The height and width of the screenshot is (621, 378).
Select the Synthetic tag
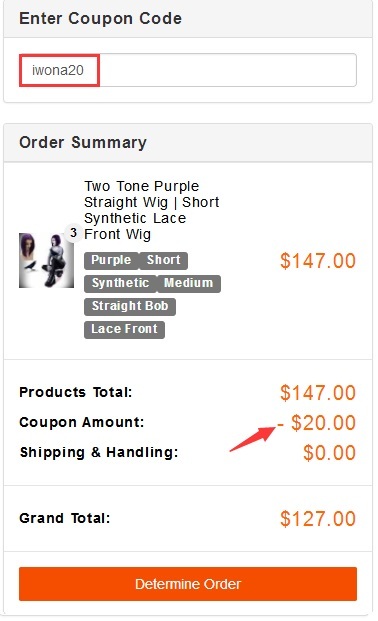120,283
